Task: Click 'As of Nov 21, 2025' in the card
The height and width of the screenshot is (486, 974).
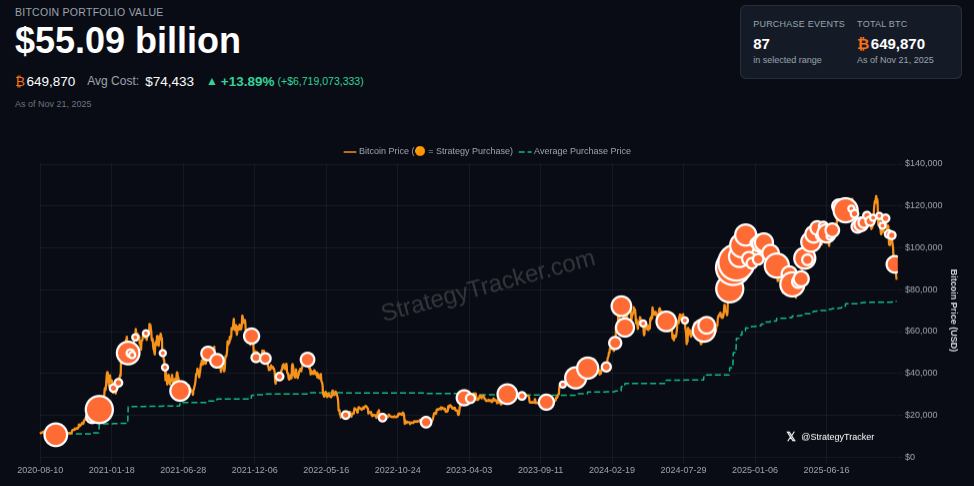Action: click(x=895, y=60)
